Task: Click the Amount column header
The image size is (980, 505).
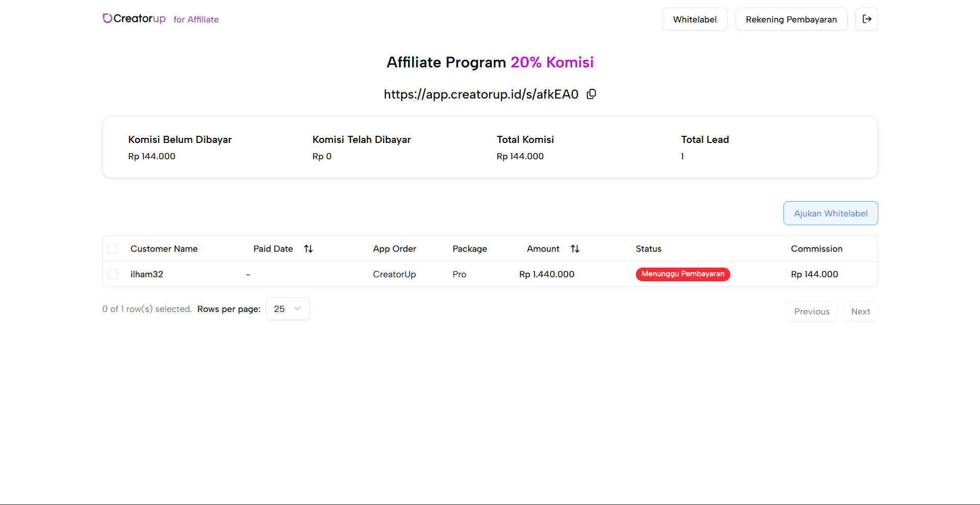Action: [x=543, y=249]
